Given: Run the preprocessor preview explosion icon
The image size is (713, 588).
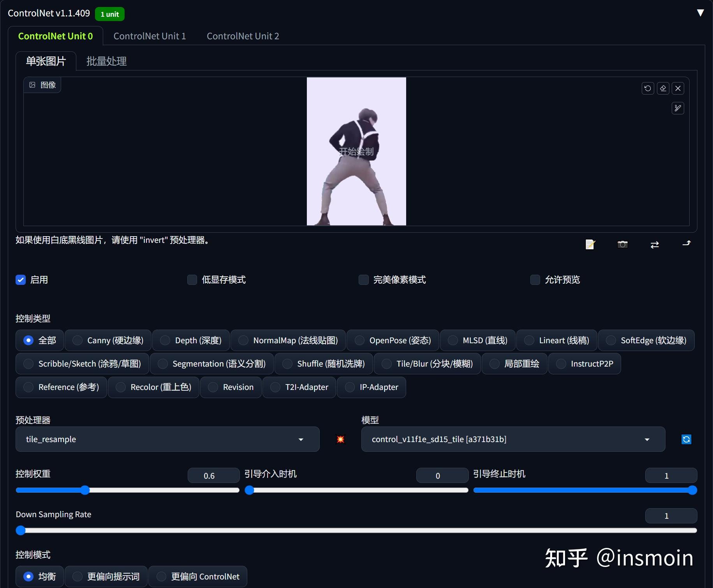Looking at the screenshot, I should tap(340, 439).
